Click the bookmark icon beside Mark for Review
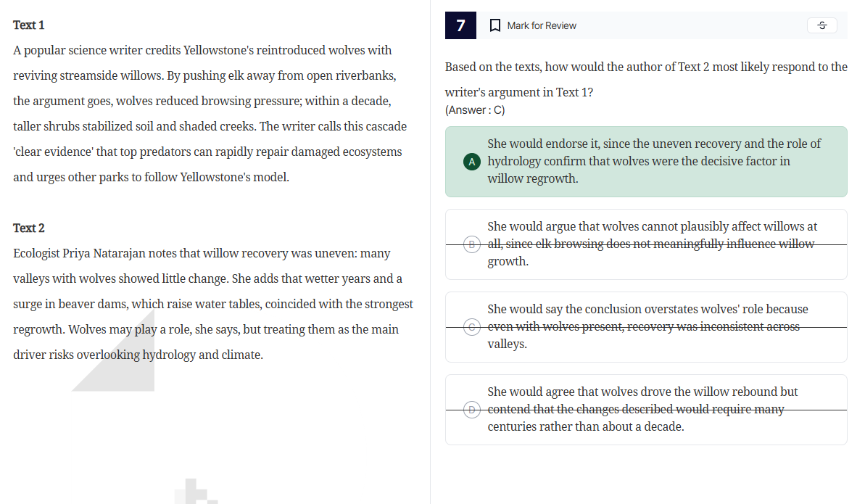The width and height of the screenshot is (865, 504). point(494,25)
